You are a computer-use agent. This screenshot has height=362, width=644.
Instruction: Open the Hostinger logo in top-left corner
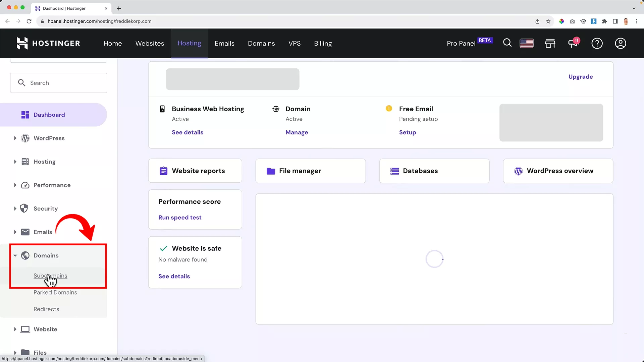(x=48, y=43)
